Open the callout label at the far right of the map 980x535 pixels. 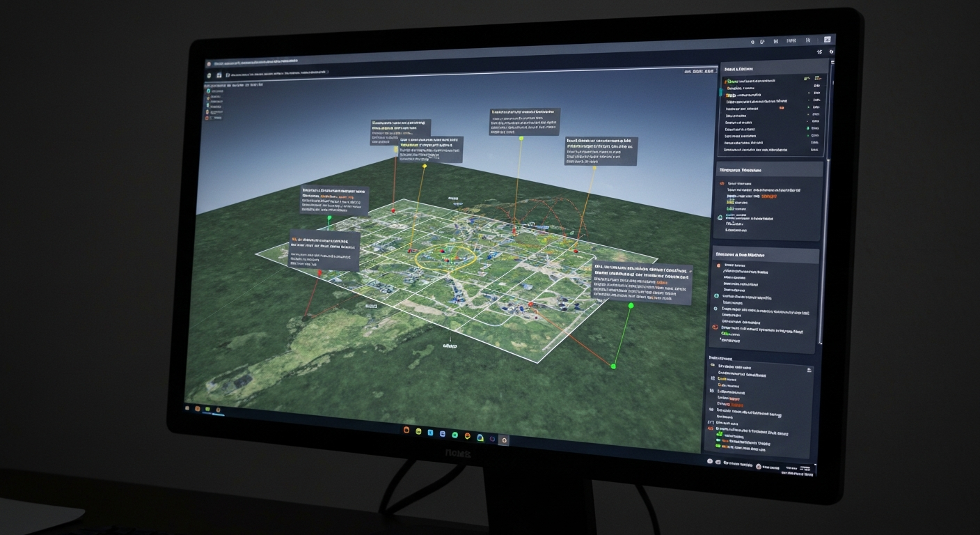point(642,283)
